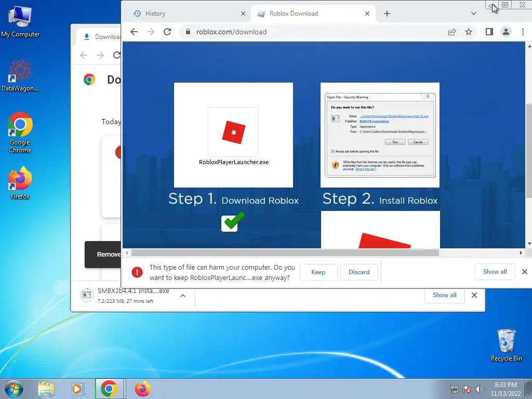Discard the RobloxPlayerLauncher download
Screen dimensions: 532x399
point(359,272)
